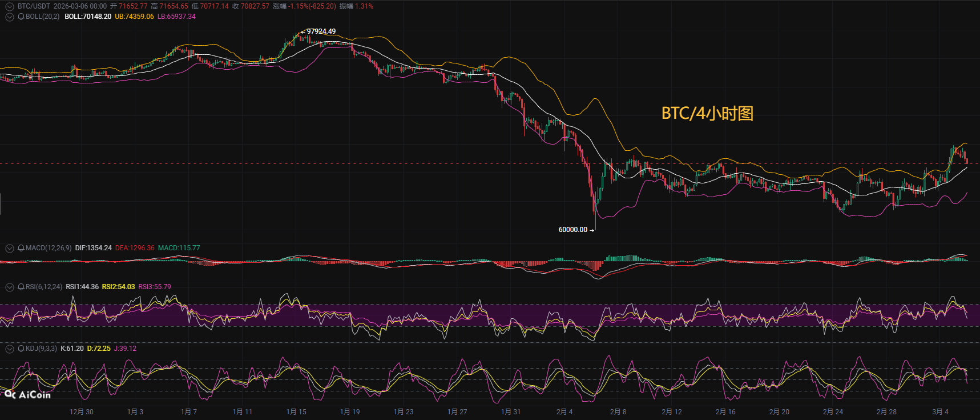Click the AiCoin logo watermark
Screen dimensions: 980x420
[x=27, y=395]
